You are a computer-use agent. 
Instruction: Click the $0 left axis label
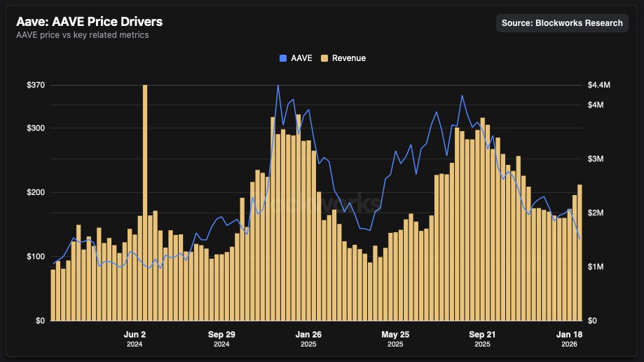(x=40, y=321)
